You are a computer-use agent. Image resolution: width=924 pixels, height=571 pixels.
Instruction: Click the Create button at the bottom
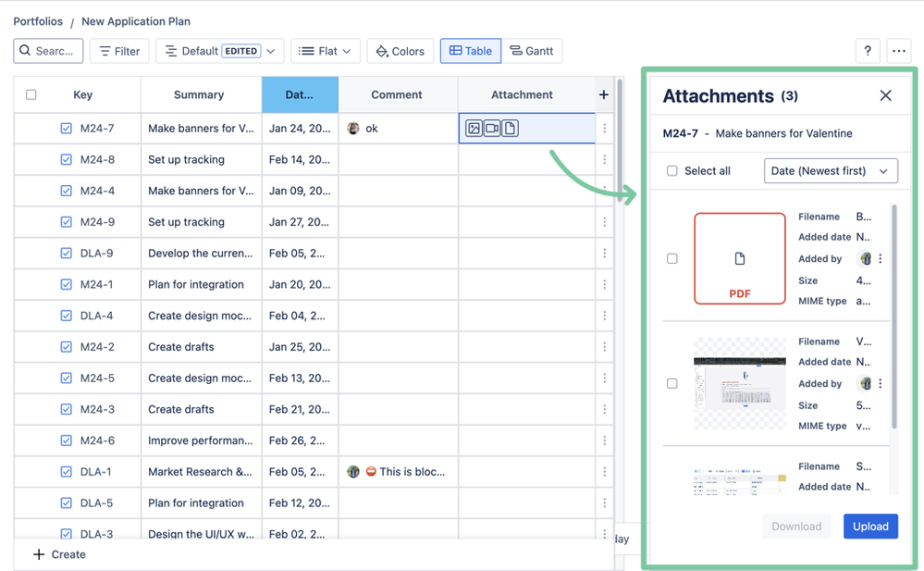(58, 553)
